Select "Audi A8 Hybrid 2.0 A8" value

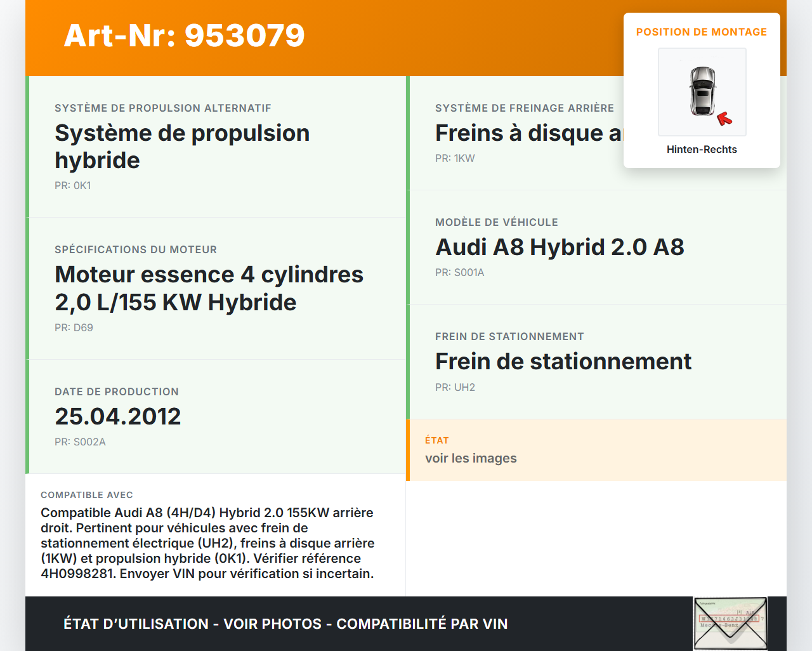tap(560, 247)
